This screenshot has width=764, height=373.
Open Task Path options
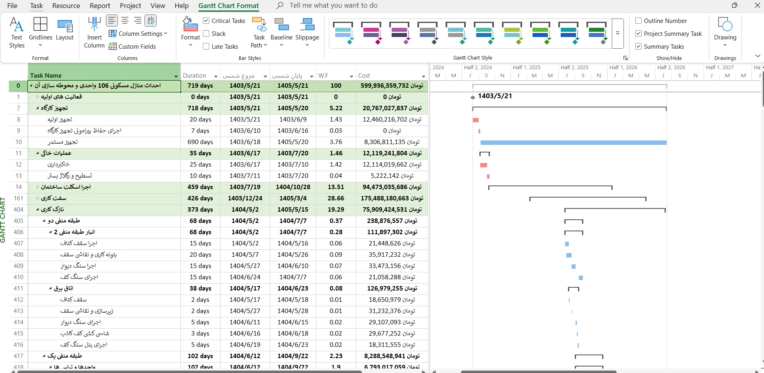click(259, 33)
